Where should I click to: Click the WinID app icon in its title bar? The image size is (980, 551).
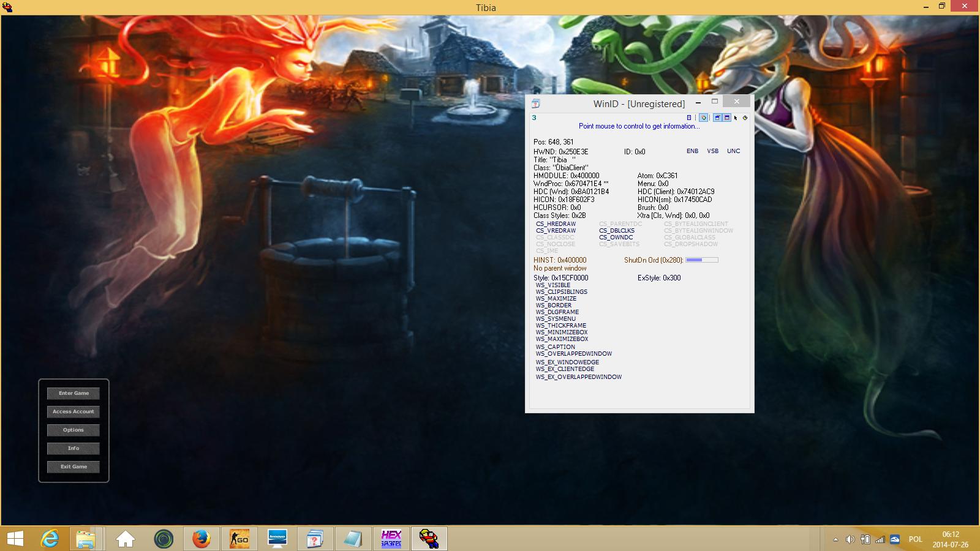536,103
